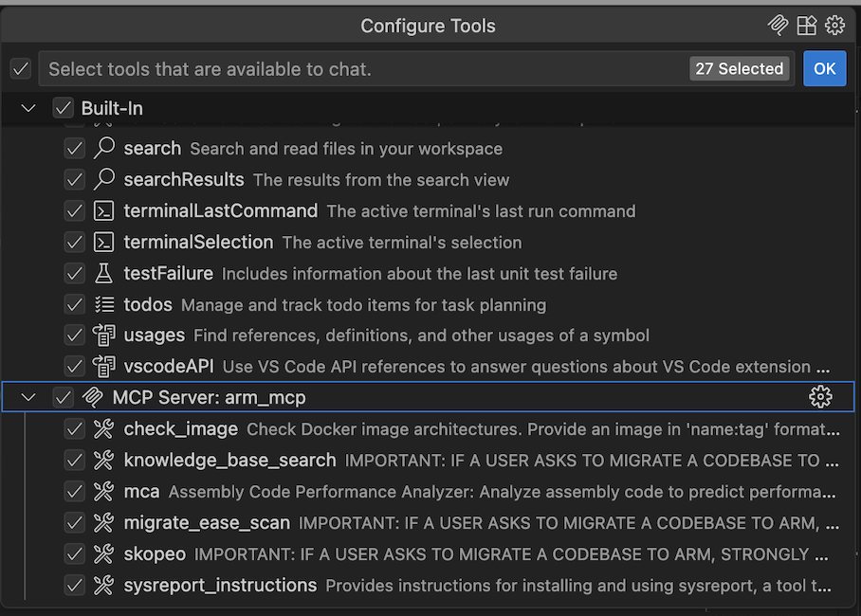Click the symbol icon beside usages

(106, 335)
